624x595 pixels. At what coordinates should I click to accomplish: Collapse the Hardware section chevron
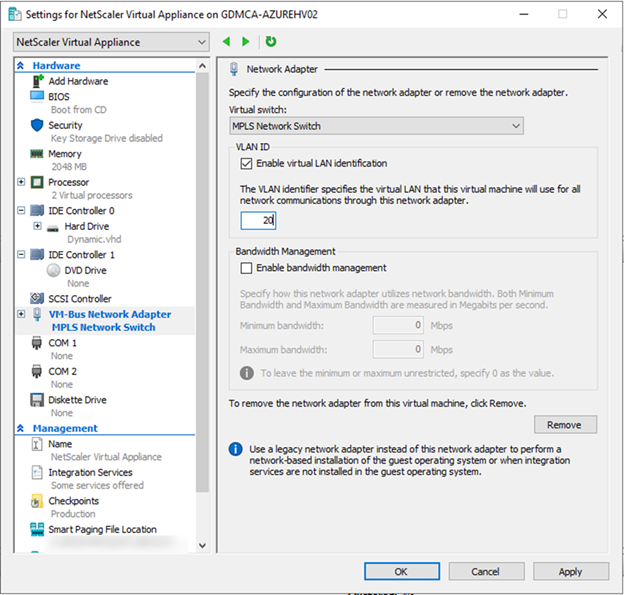pos(21,65)
